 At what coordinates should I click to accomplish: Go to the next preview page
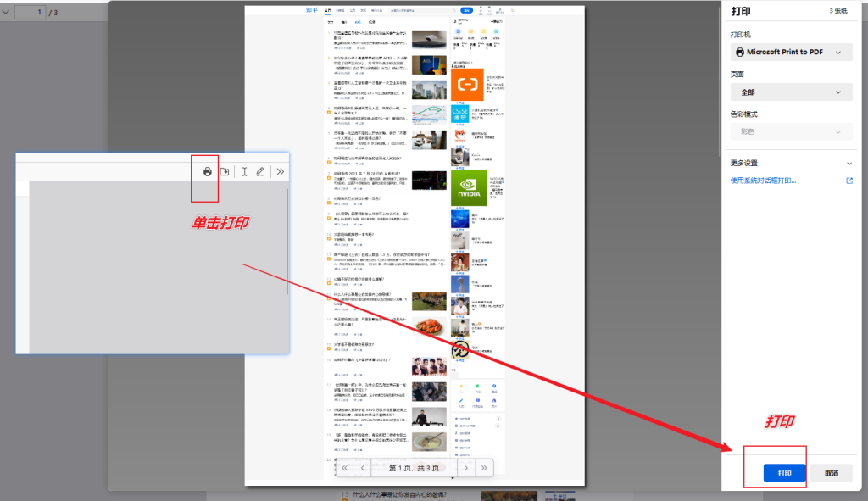pyautogui.click(x=465, y=467)
